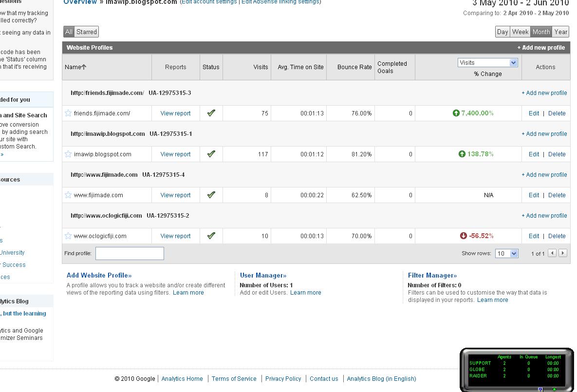Open Privacy Policy footer link
Image resolution: width=577 pixels, height=392 pixels.
click(x=283, y=379)
